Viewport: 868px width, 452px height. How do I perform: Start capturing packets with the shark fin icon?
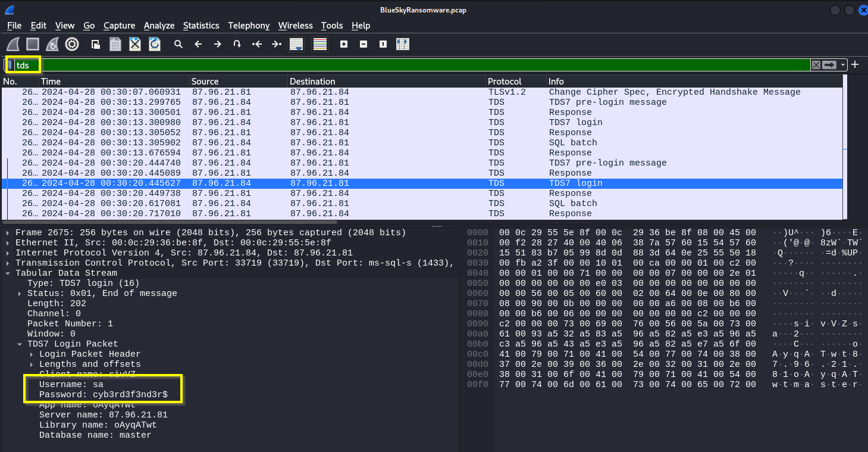point(13,44)
